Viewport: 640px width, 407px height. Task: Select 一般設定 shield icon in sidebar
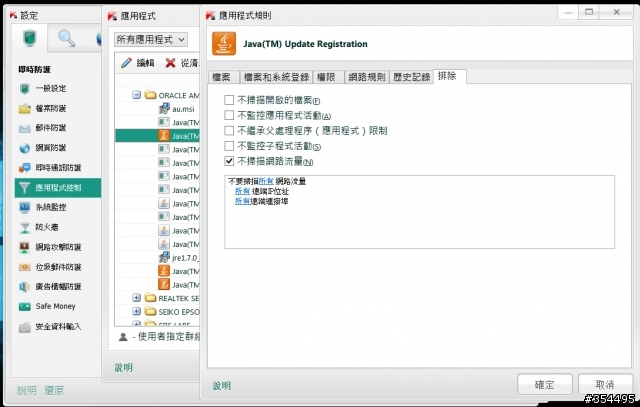pos(24,89)
